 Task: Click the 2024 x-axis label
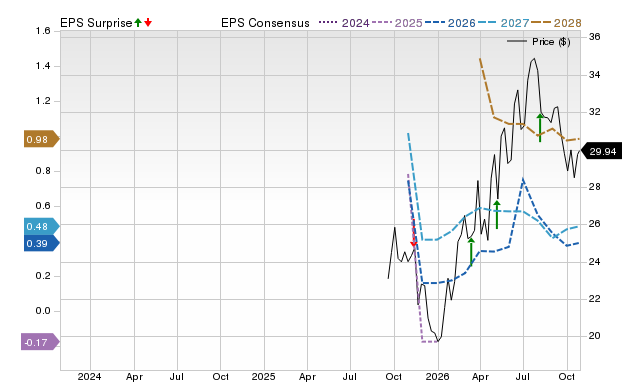coord(89,376)
